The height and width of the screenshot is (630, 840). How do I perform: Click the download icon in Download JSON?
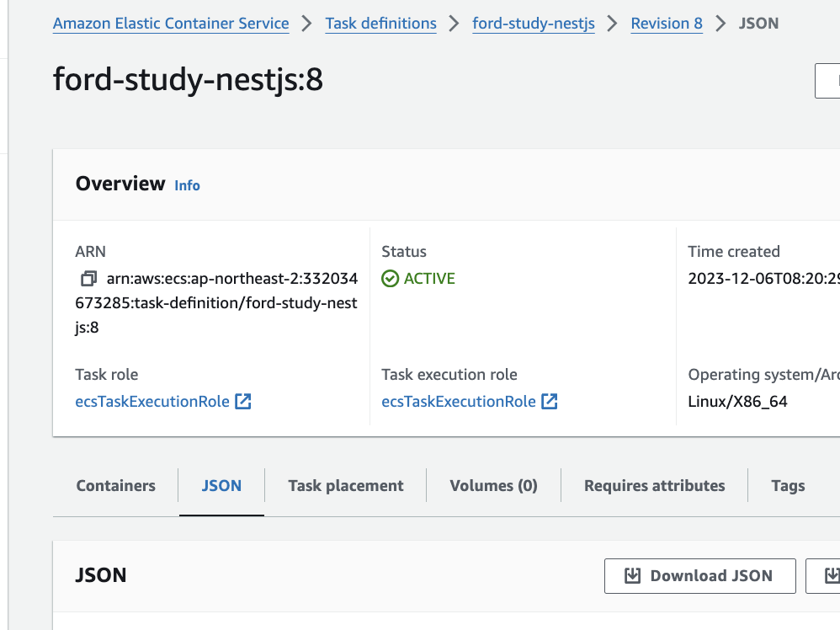633,576
